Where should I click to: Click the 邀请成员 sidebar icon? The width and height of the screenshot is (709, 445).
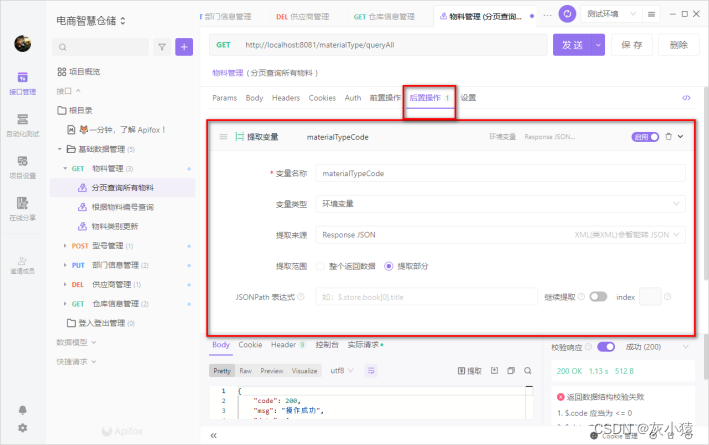coord(23,265)
